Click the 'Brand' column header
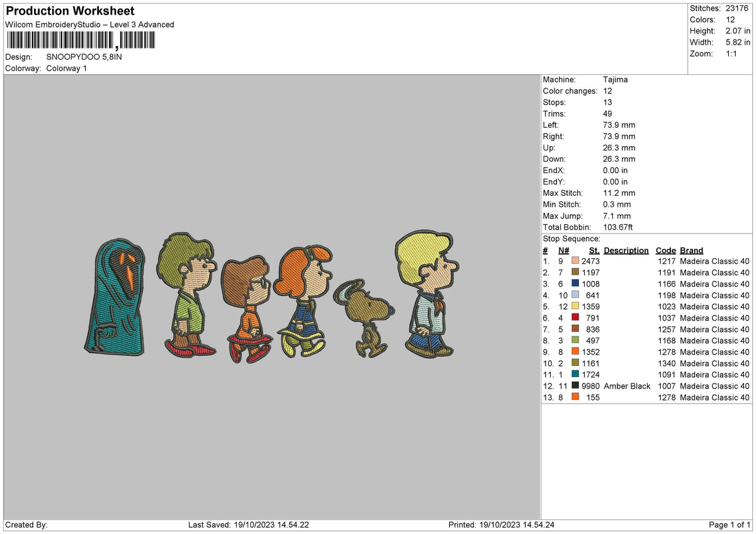Viewport: 756px width, 534px height. [692, 250]
